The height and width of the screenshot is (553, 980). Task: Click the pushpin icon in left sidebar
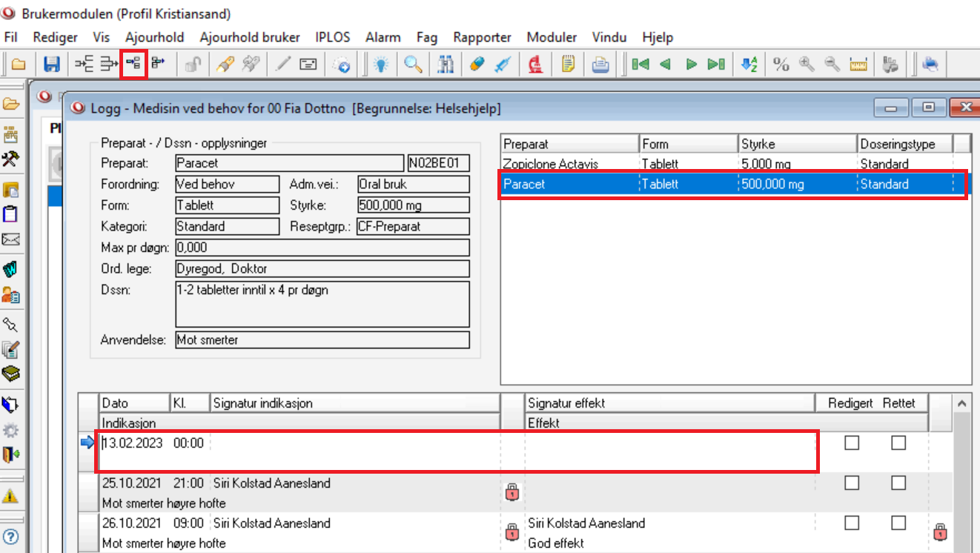[10, 324]
